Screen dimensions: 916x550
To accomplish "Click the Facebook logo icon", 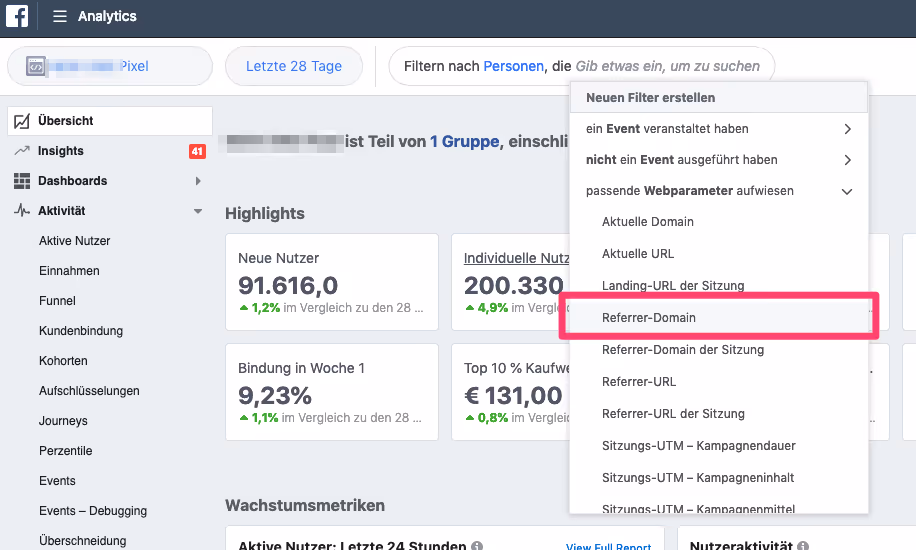I will coord(17,16).
